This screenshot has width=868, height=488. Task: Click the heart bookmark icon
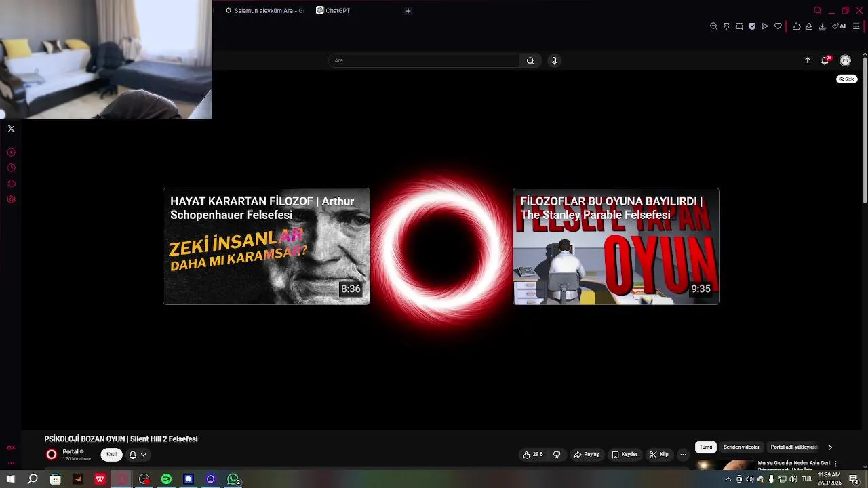tap(778, 26)
